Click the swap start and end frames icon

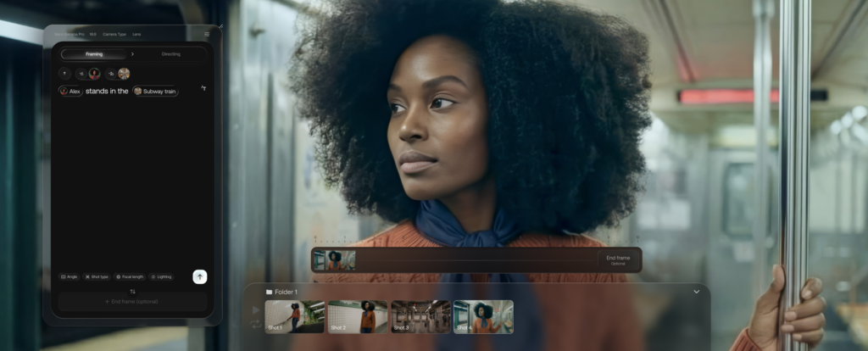click(133, 291)
